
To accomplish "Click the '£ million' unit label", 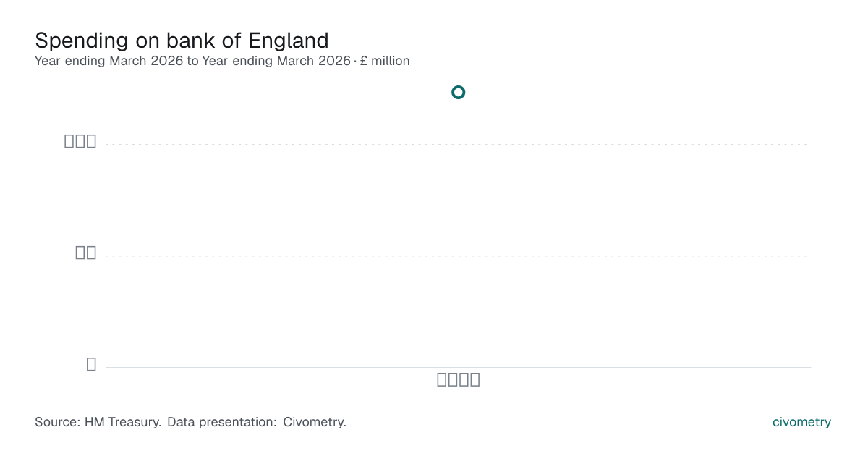I will coord(385,61).
